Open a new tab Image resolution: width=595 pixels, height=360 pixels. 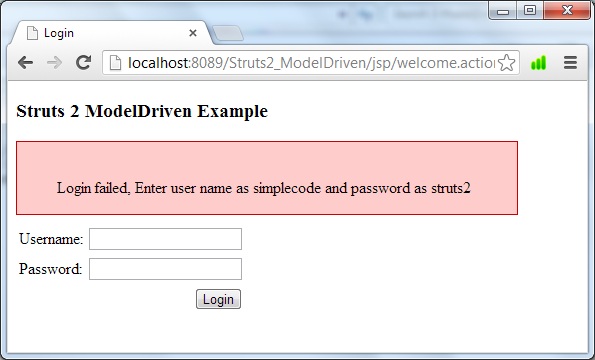pyautogui.click(x=228, y=33)
